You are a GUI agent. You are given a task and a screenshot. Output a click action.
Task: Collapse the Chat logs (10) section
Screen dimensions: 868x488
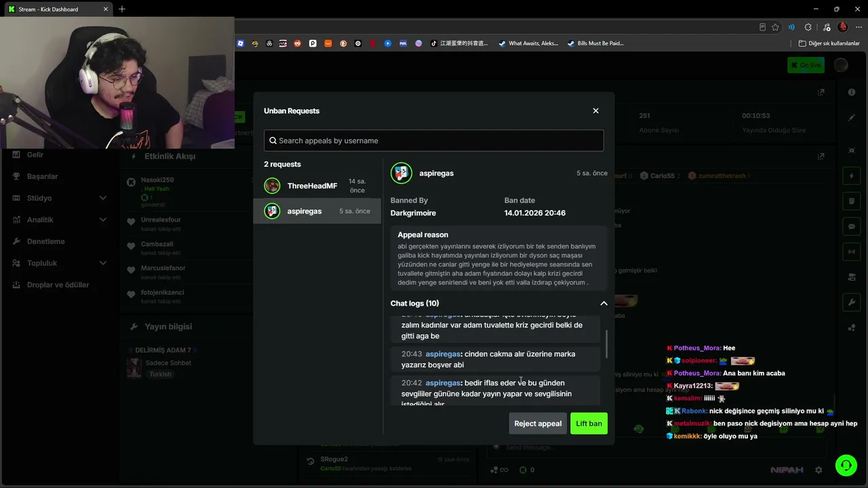(x=604, y=303)
